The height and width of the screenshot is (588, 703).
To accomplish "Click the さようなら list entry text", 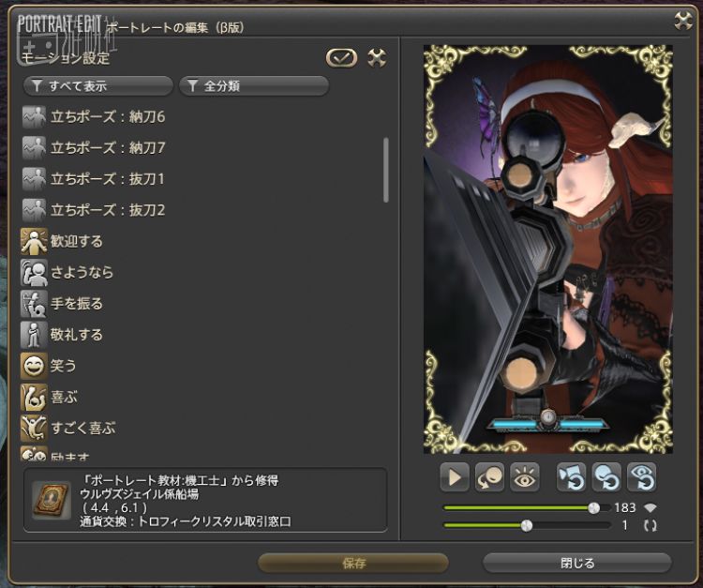I will tap(82, 272).
